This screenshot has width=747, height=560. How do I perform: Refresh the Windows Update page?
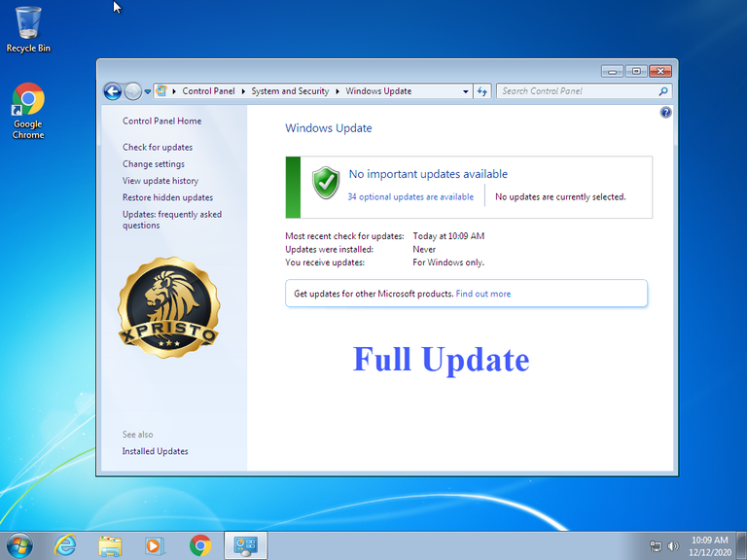[x=482, y=91]
